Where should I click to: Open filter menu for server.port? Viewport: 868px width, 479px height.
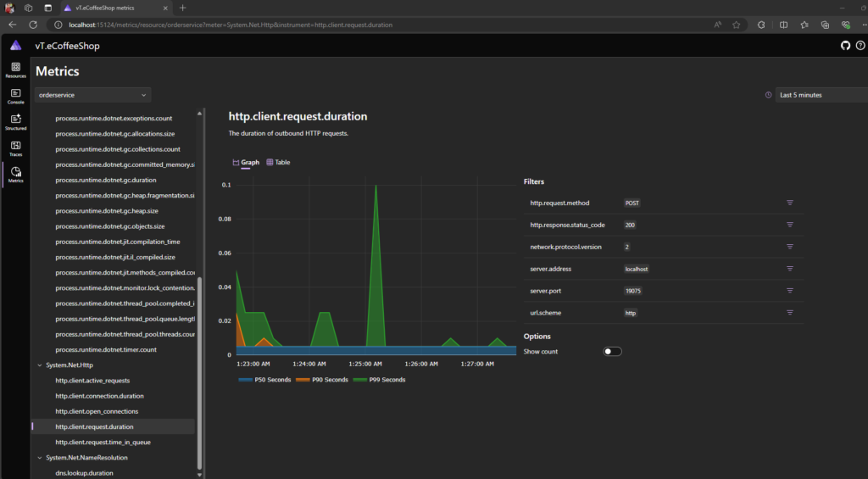[790, 291]
